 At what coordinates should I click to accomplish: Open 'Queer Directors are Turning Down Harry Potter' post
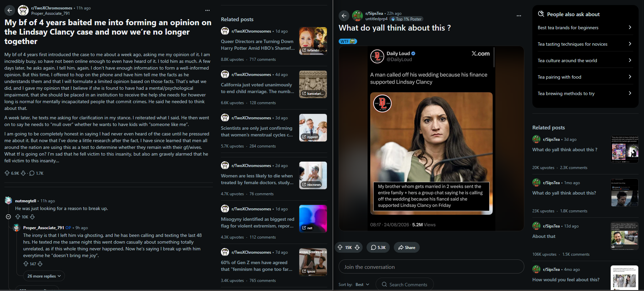pos(258,45)
